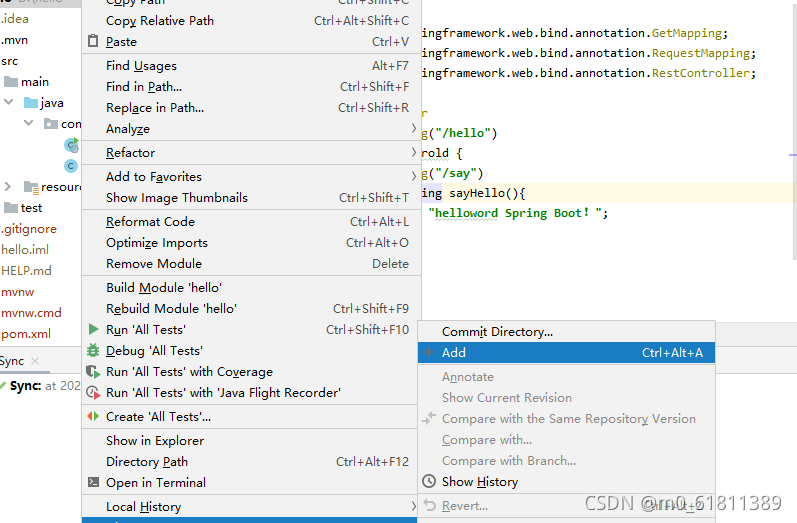Image resolution: width=797 pixels, height=523 pixels.
Task: Click the test folder icon
Action: click(x=11, y=207)
